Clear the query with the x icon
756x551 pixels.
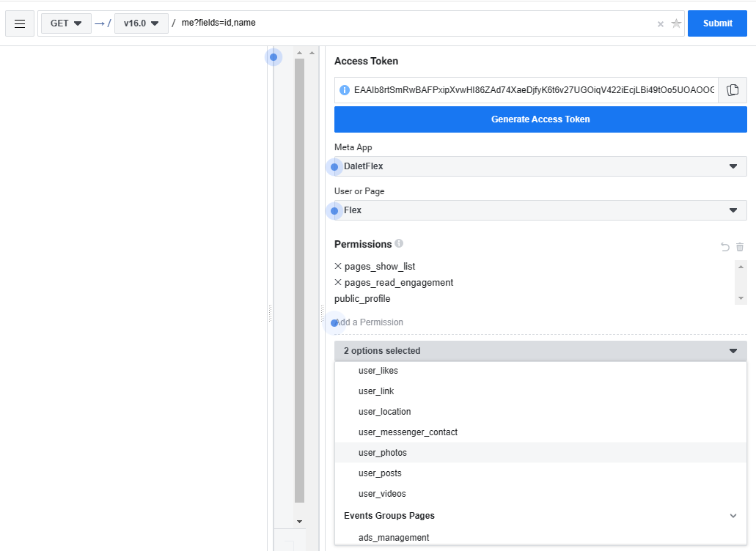tap(661, 24)
